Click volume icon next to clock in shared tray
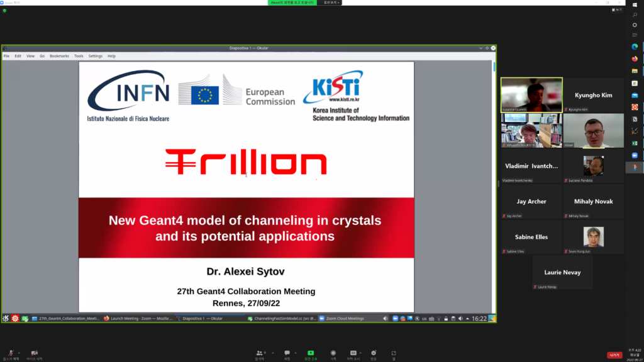Viewport: 644px width, 362px height. [460, 319]
